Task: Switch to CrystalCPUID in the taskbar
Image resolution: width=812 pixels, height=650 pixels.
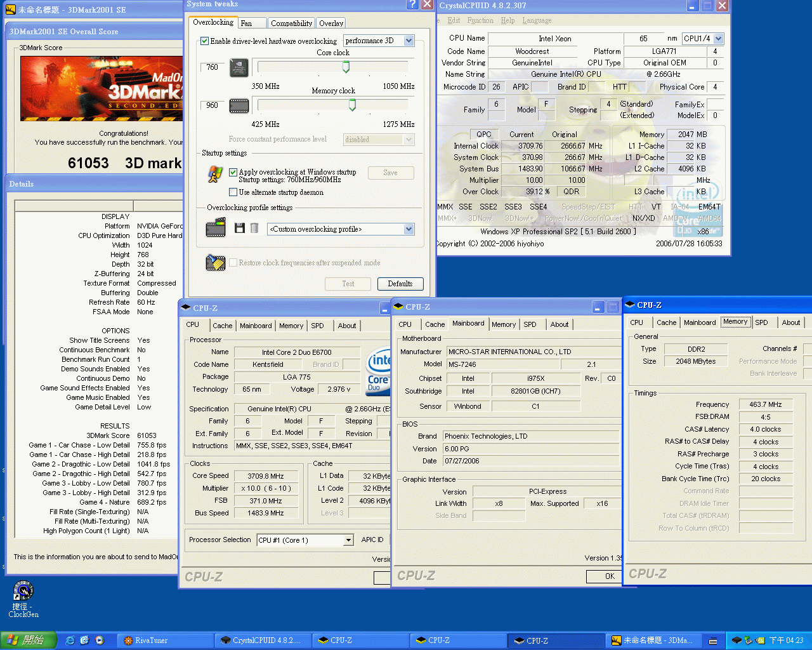Action: (264, 640)
